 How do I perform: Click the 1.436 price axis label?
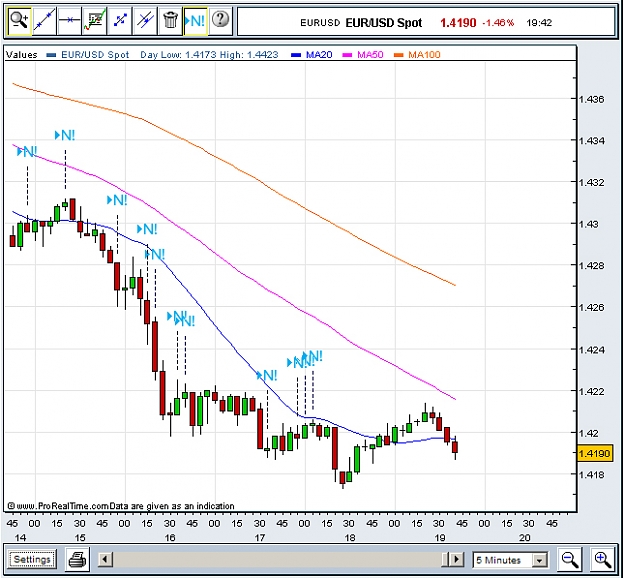[592, 99]
